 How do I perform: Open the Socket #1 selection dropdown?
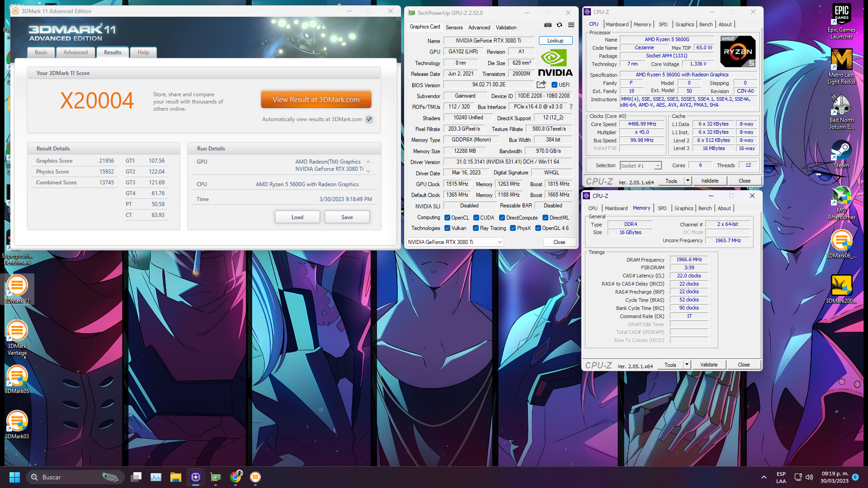(641, 165)
